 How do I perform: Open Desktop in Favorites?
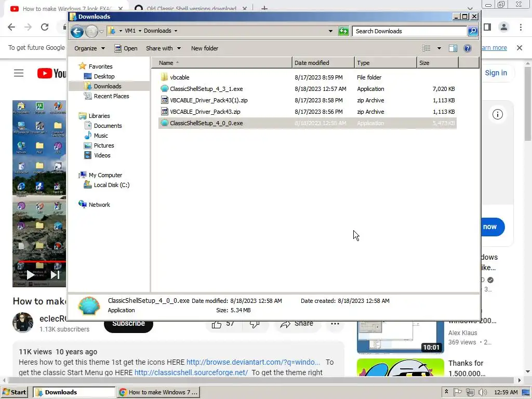[104, 76]
